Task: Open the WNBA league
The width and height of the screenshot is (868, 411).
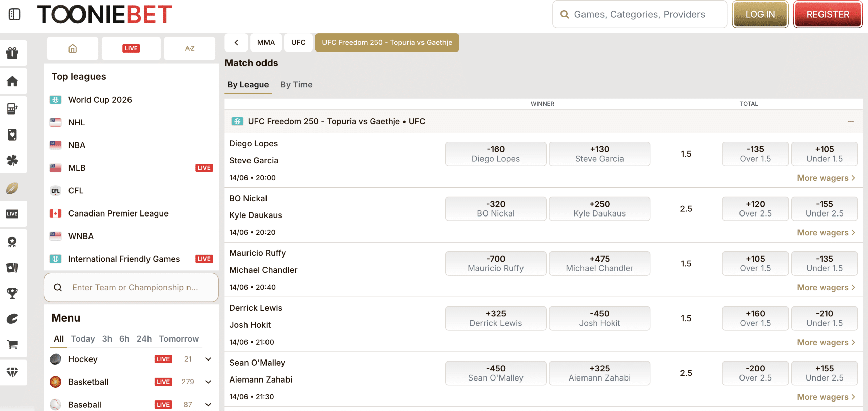Action: coord(131,236)
